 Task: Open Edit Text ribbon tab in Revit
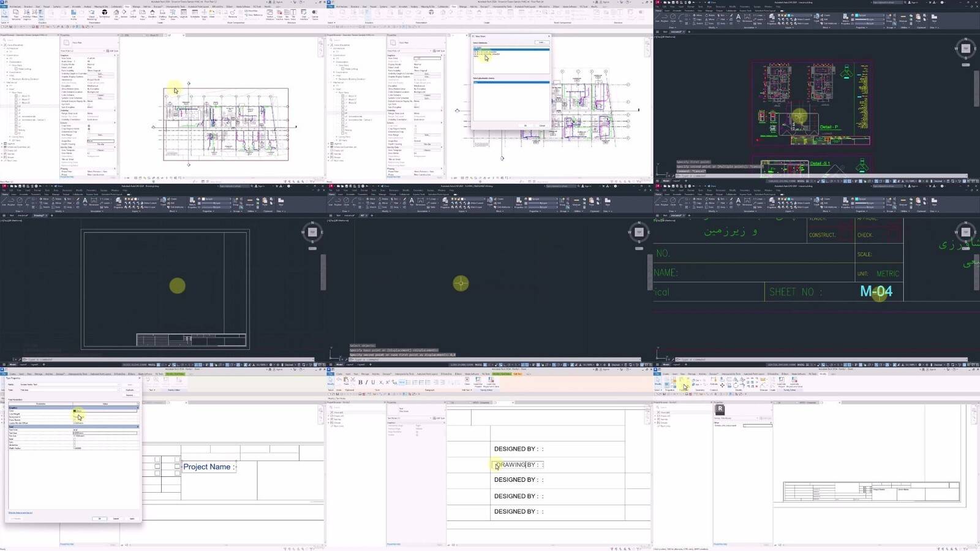[x=517, y=373]
